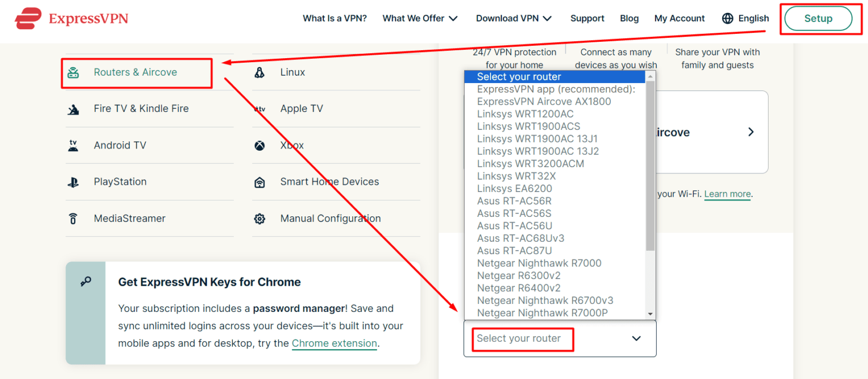The image size is (868, 379).
Task: Click the Aircove card right chevron
Action: pos(751,132)
